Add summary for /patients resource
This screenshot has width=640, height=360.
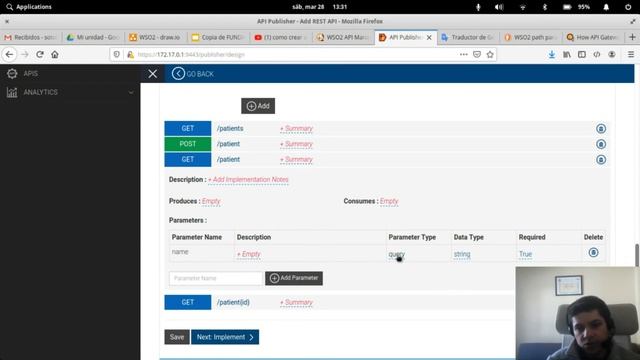tap(296, 129)
